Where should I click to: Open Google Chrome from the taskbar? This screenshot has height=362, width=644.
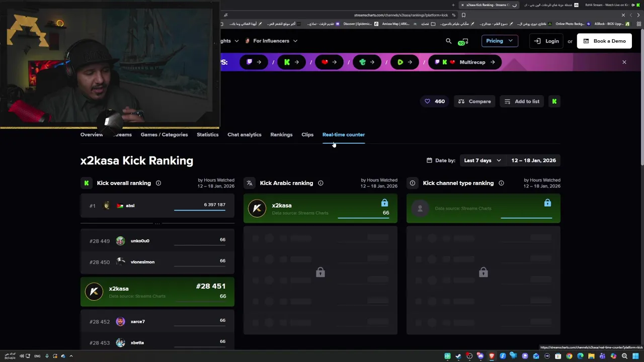(569, 356)
